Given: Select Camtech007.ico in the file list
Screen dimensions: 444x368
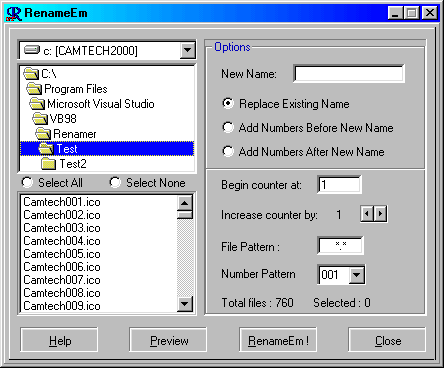Looking at the screenshot, I should click(62, 280).
